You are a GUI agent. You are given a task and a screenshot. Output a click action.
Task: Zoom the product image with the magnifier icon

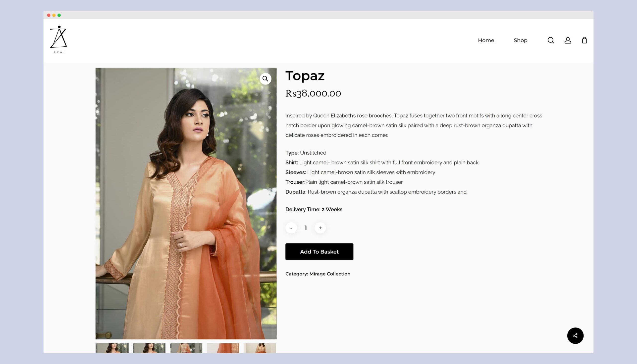(x=265, y=79)
